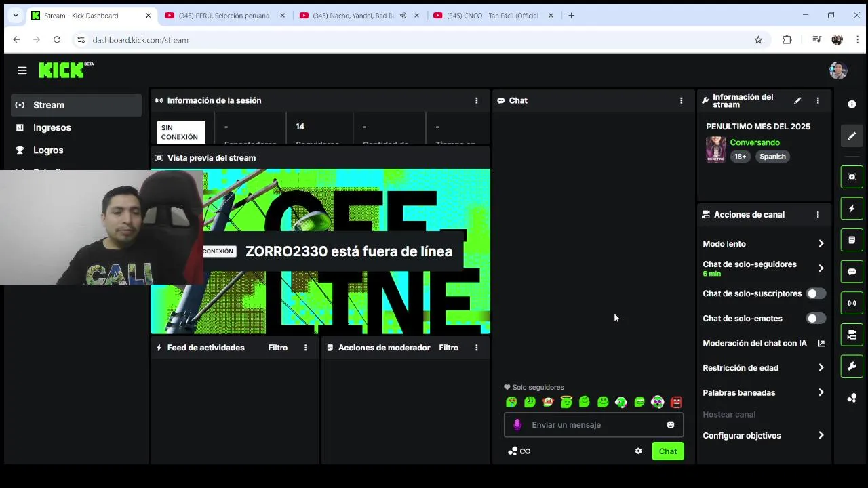Insert the red angry square emote
Viewport: 868px width, 488px height.
pyautogui.click(x=676, y=402)
